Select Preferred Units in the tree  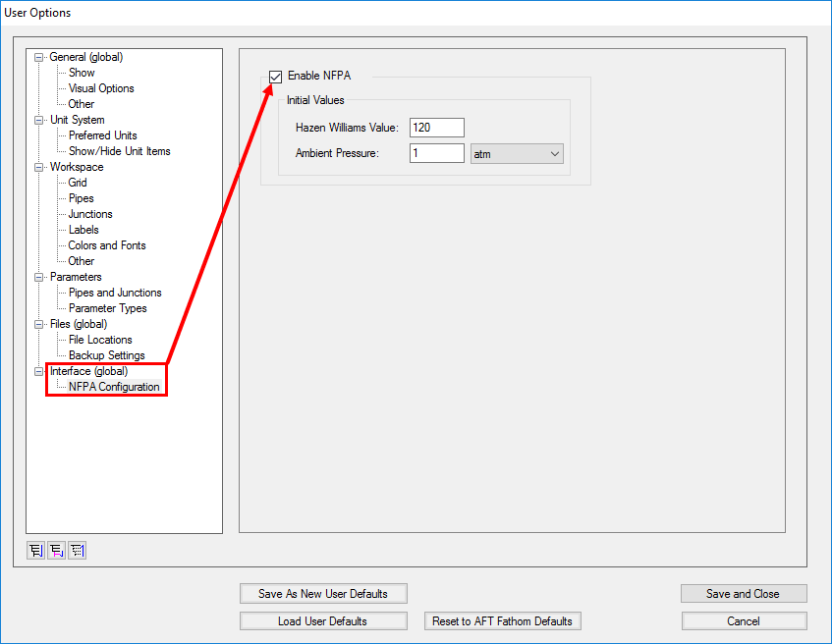coord(102,135)
